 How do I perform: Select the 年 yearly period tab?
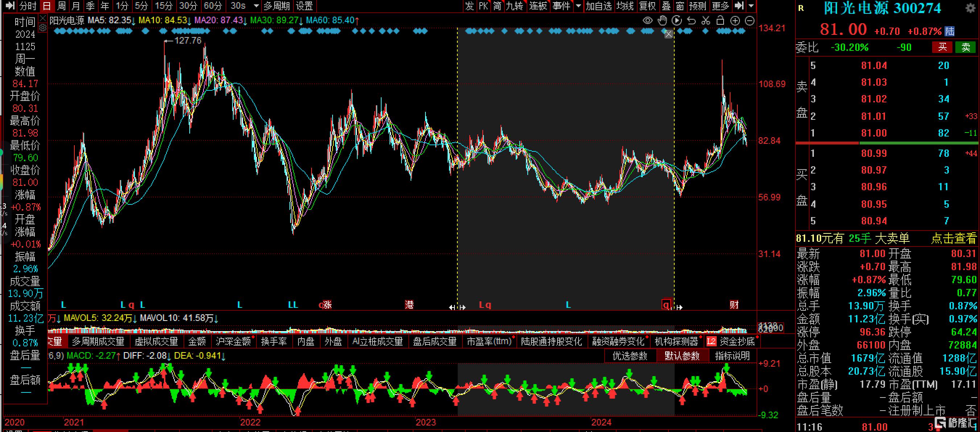104,6
